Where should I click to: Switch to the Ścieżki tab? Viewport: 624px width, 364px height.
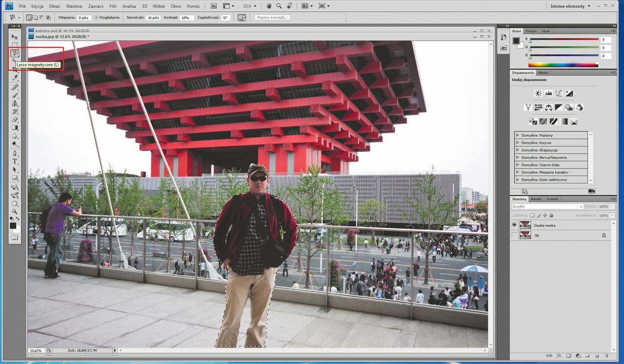click(x=552, y=199)
